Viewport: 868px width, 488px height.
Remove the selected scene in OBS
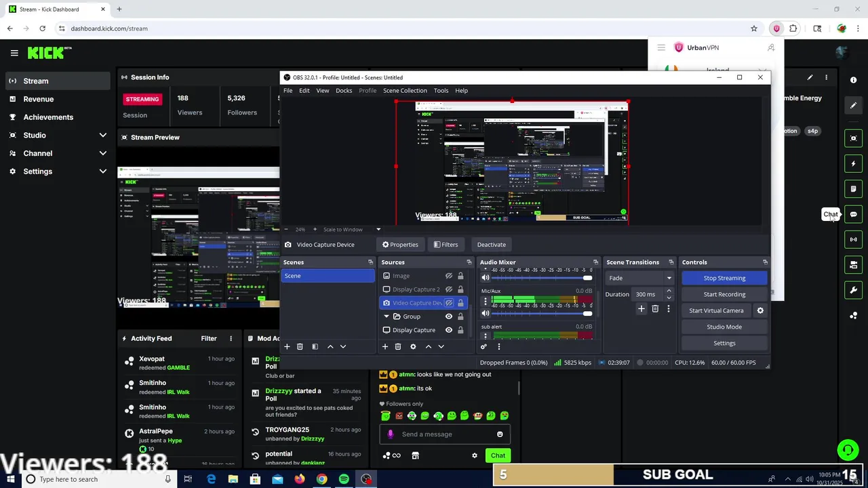[300, 346]
